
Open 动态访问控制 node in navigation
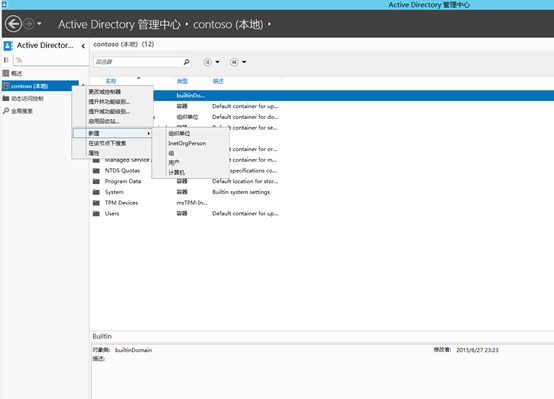[27, 99]
